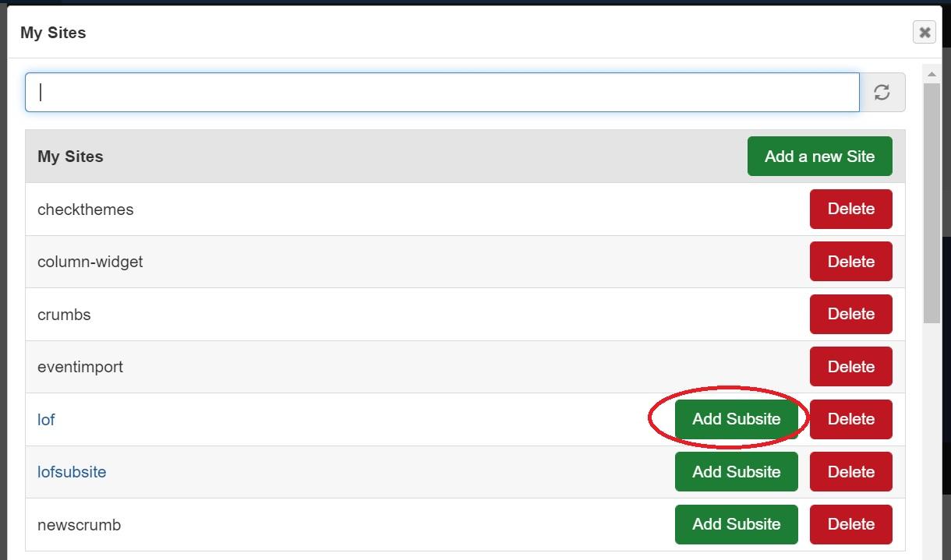Click the vertical scrollbar thumb
951x560 pixels.
[x=932, y=203]
